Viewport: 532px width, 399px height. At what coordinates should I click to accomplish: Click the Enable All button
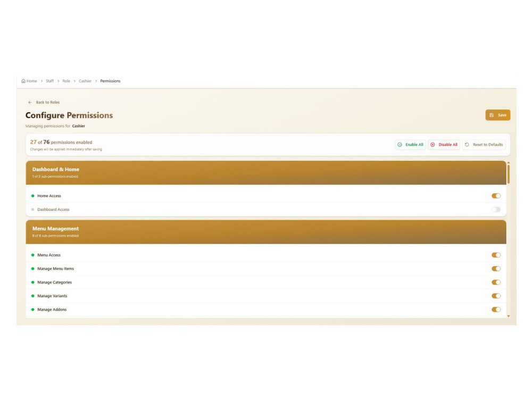pos(410,145)
